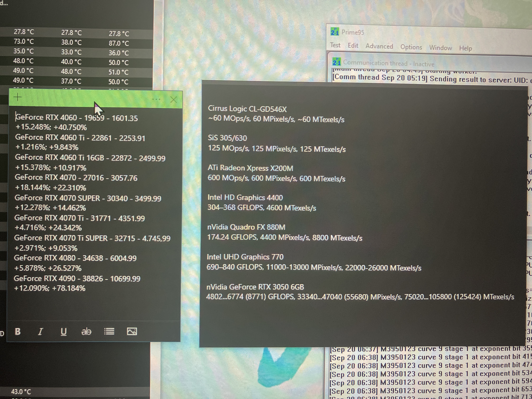Click the line 'GeForce RTX 4060 - 19659 - 1601.35'

pos(77,118)
